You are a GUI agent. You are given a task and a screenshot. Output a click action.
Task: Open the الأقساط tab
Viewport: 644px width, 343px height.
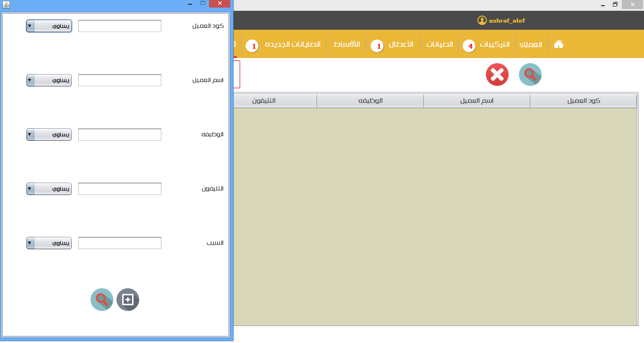pos(347,44)
